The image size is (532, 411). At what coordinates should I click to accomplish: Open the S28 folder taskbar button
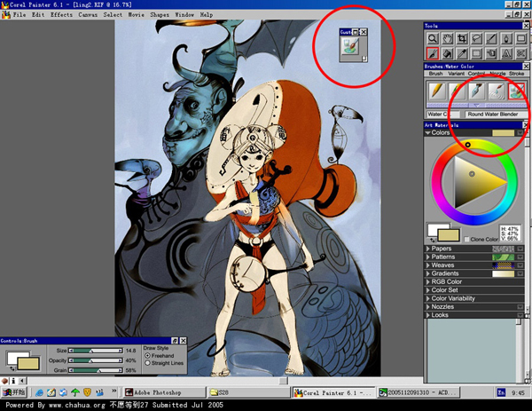coord(248,392)
